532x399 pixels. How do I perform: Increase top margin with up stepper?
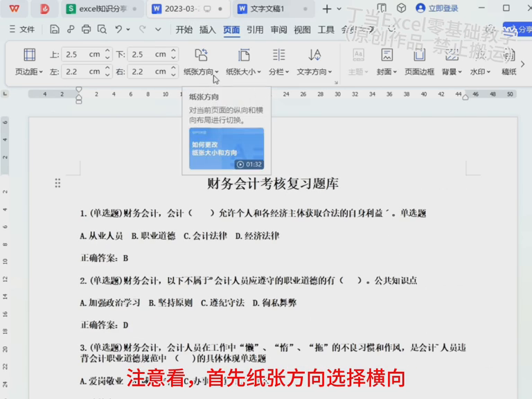(x=107, y=51)
